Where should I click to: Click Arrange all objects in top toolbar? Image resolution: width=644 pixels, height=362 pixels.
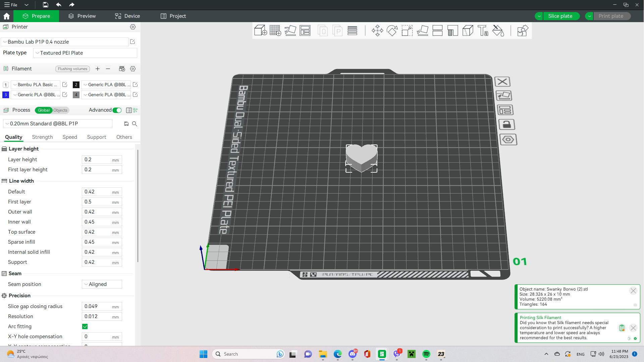coord(305,31)
